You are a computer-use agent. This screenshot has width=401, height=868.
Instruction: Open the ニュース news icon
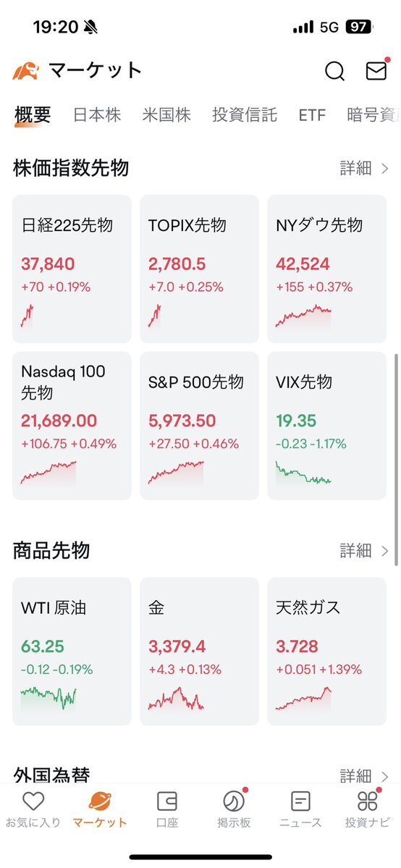pos(300,801)
